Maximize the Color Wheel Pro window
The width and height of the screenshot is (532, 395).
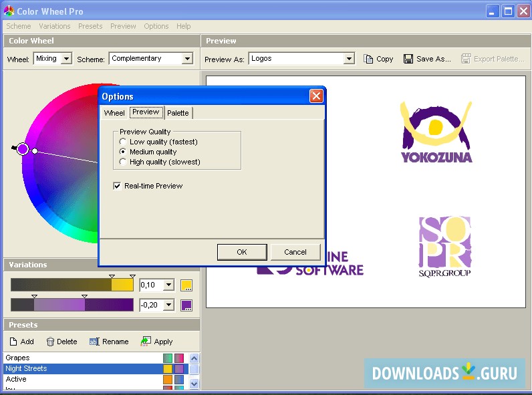coord(508,11)
